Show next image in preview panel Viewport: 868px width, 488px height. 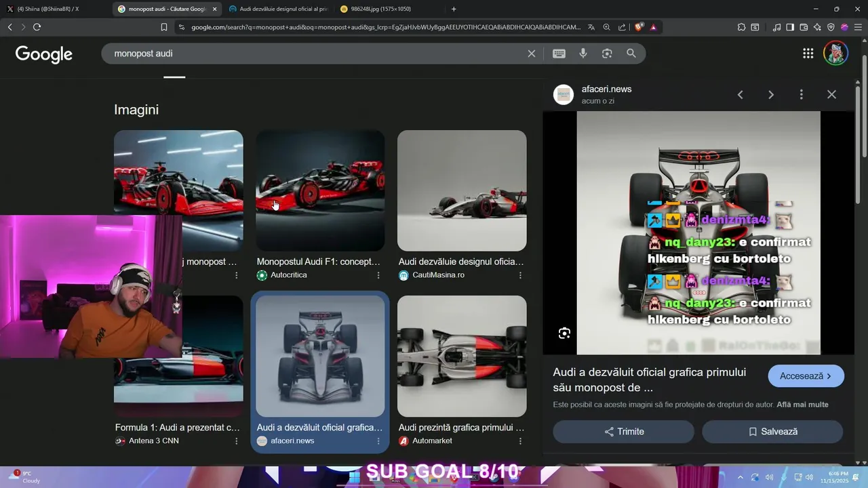[x=770, y=95]
